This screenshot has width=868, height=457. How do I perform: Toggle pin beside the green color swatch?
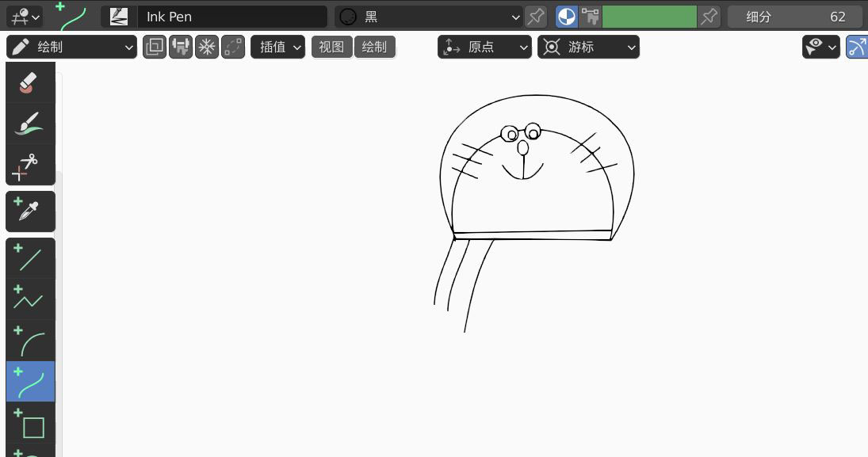709,17
